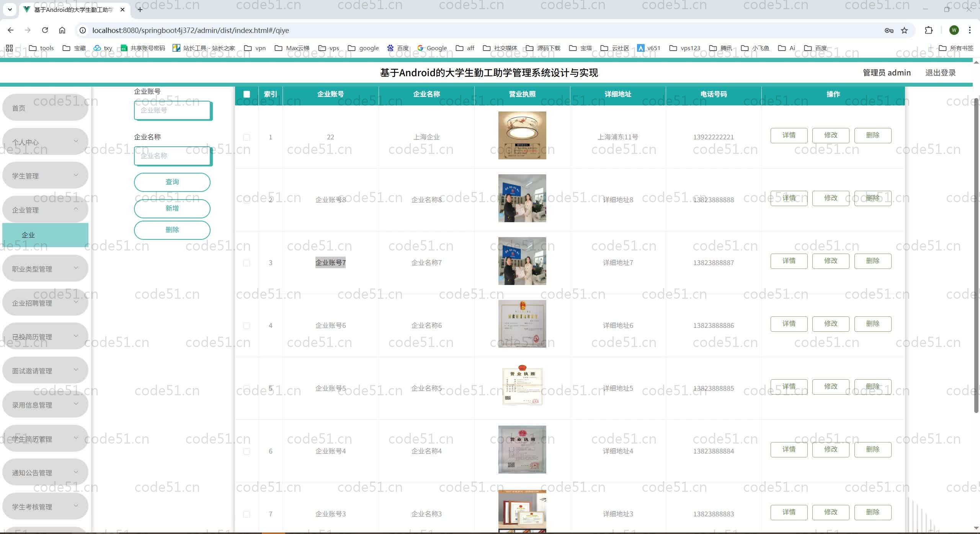Image resolution: width=980 pixels, height=534 pixels.
Task: Expand the 职业类型管理 sidebar menu
Action: coord(45,269)
